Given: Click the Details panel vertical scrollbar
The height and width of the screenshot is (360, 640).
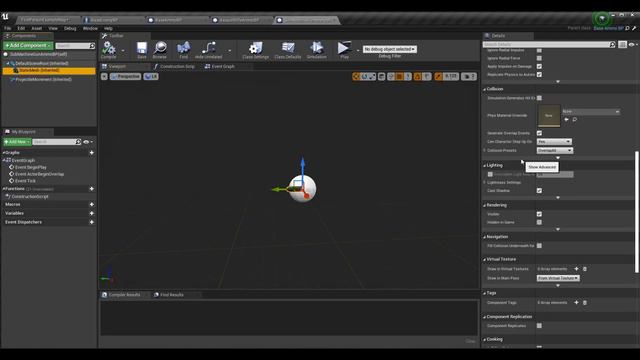Looking at the screenshot, I should tap(636, 211).
